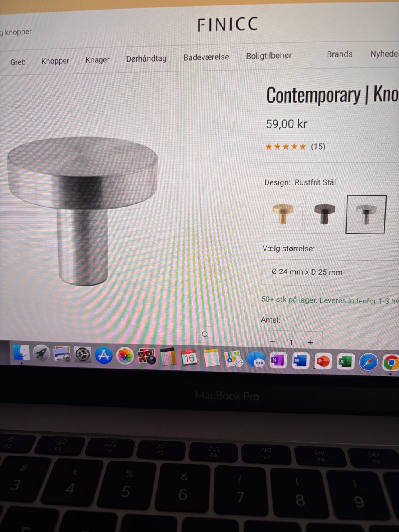Decrease quantity with minus button
Viewport: 399px width, 532px height.
(x=273, y=342)
